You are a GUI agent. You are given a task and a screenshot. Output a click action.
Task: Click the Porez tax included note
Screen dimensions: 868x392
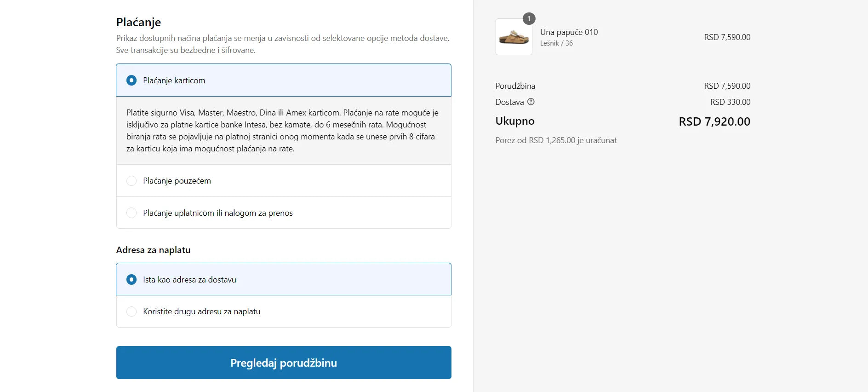[x=556, y=140]
